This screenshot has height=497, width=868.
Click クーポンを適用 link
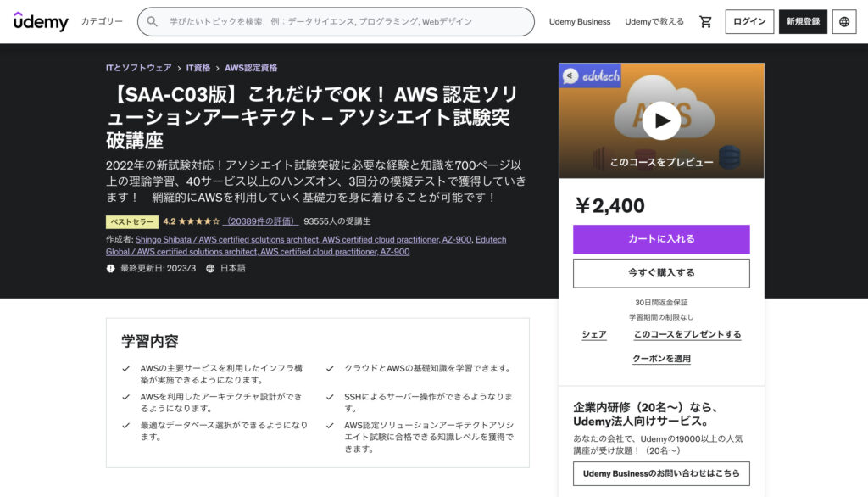coord(661,359)
